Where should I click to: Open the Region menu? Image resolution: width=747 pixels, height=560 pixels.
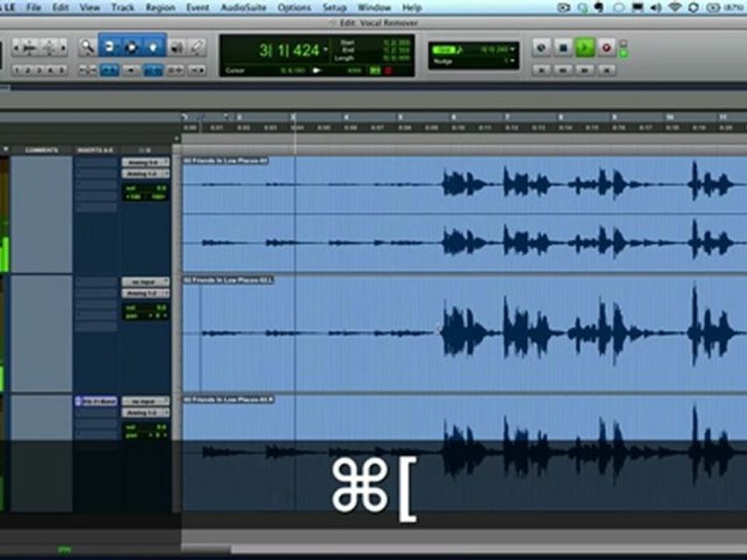tap(160, 8)
